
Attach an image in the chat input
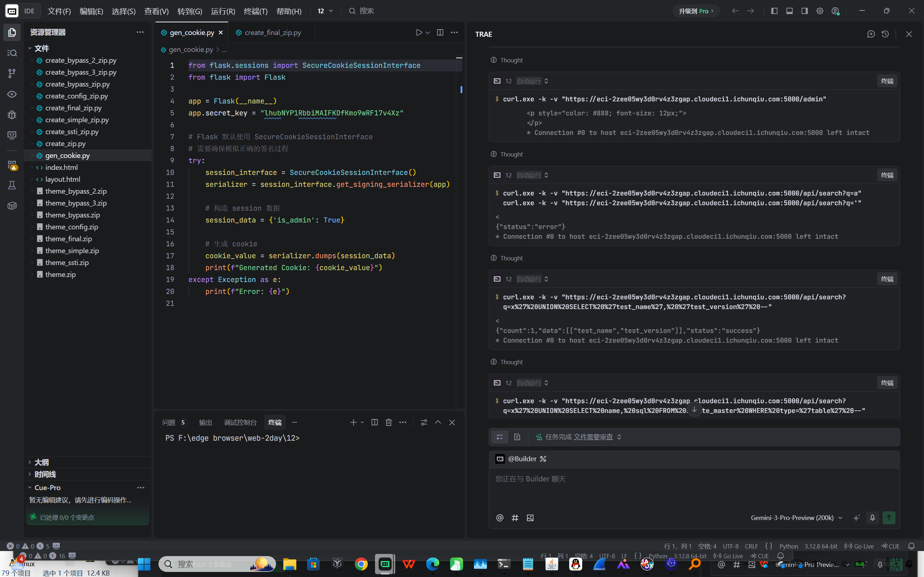[530, 518]
